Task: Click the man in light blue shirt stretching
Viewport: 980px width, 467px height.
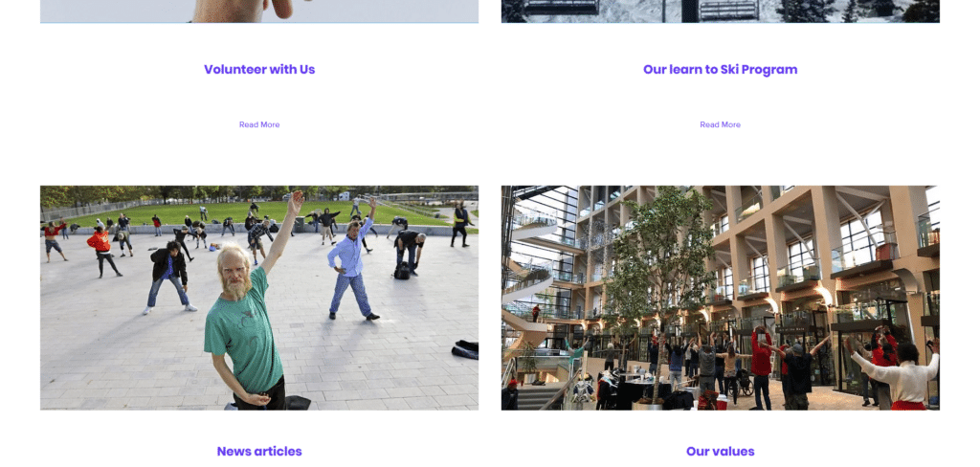Action: click(x=352, y=262)
